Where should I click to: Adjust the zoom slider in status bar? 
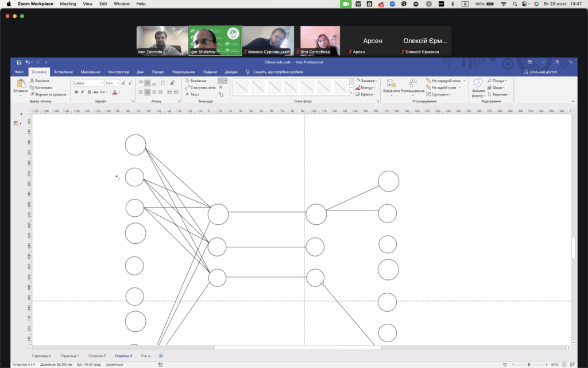point(530,365)
